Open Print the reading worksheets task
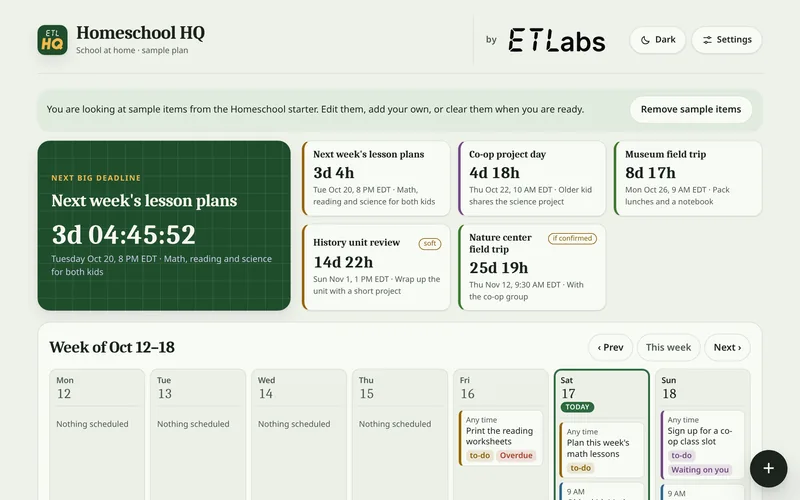This screenshot has height=500, width=800. [501, 438]
